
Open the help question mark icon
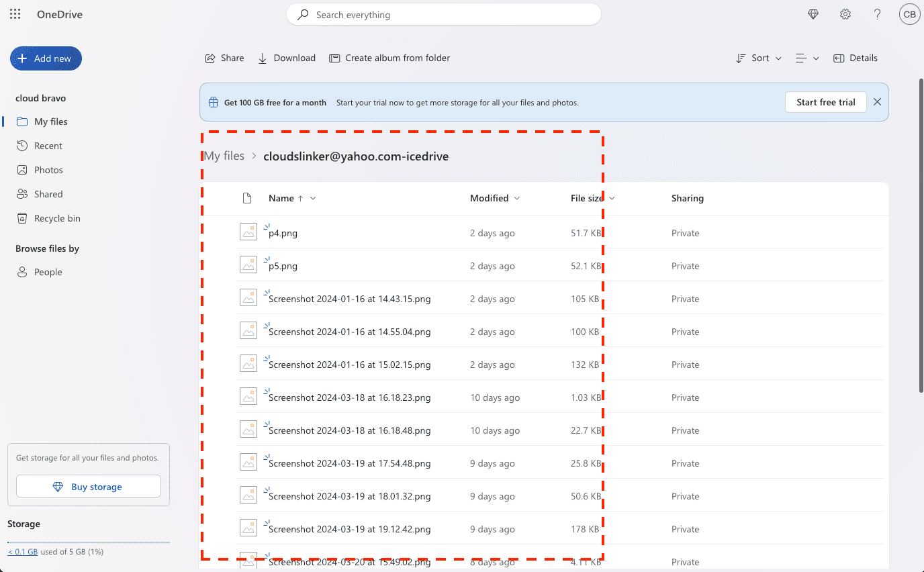(877, 14)
